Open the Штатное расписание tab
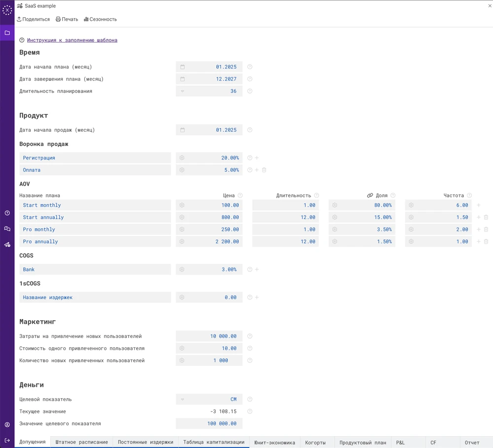The image size is (493, 448). click(82, 442)
